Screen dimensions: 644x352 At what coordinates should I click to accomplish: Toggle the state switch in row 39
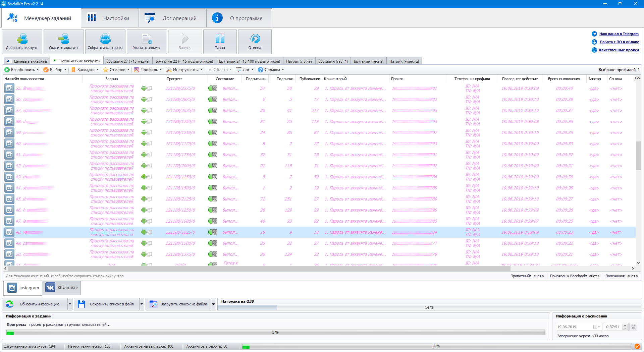tap(213, 133)
